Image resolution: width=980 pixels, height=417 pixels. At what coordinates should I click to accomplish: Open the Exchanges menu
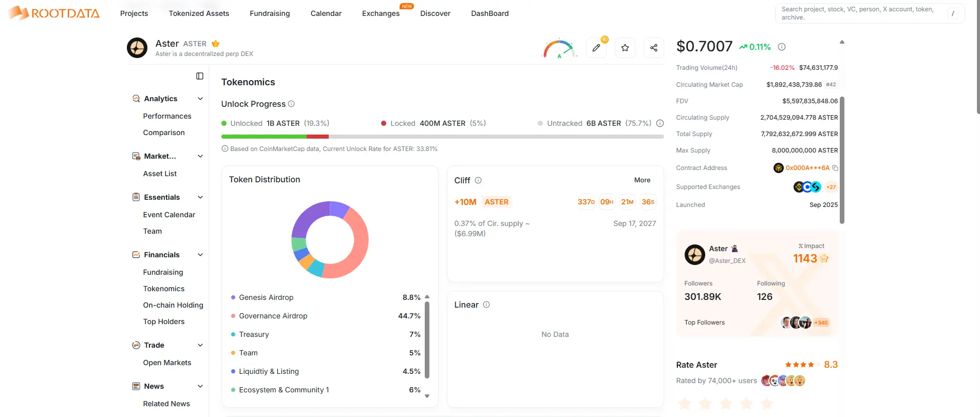coord(381,13)
